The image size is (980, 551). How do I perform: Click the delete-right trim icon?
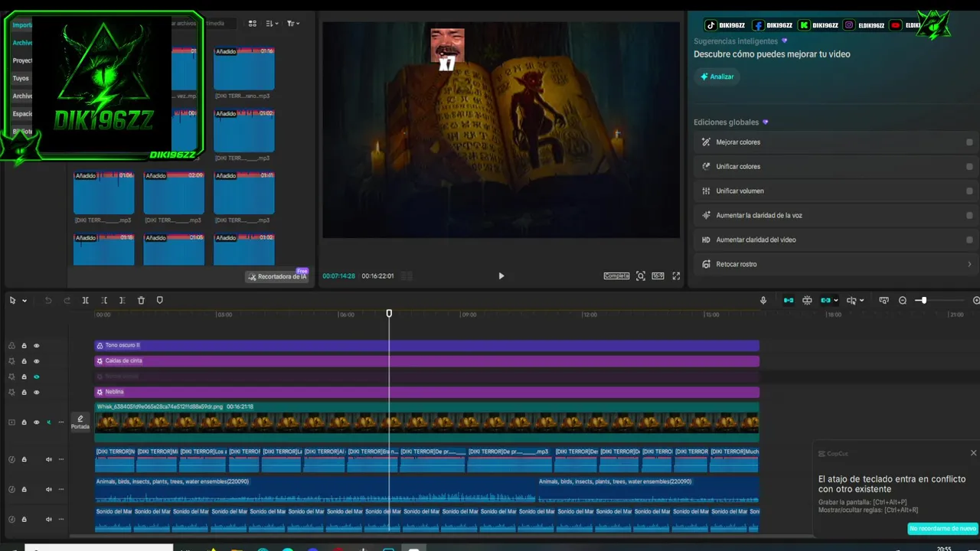tap(122, 301)
